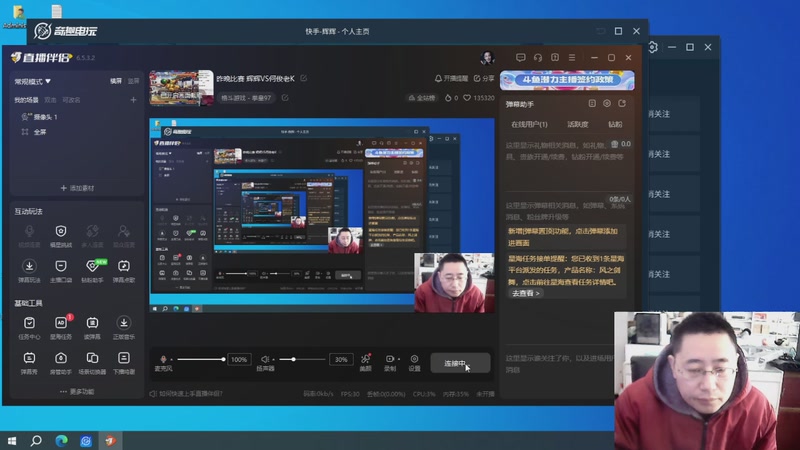Select the 摄像头 1 source

40,117
